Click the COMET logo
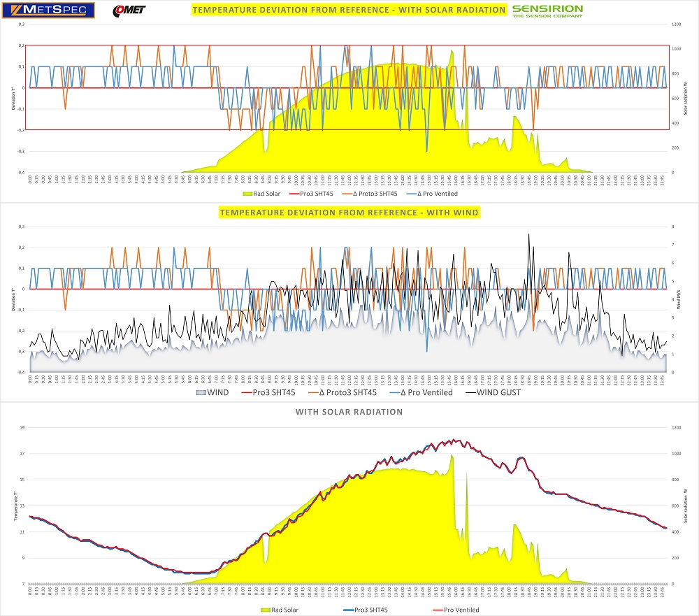699x616 pixels. (x=129, y=11)
